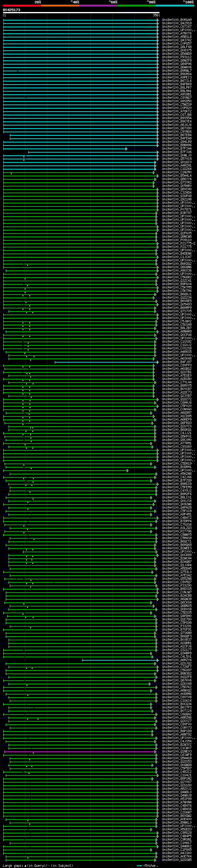Select hit label UniRef100_Q6TXD0
This screenshot has width=197, height=868.
[x=177, y=128]
